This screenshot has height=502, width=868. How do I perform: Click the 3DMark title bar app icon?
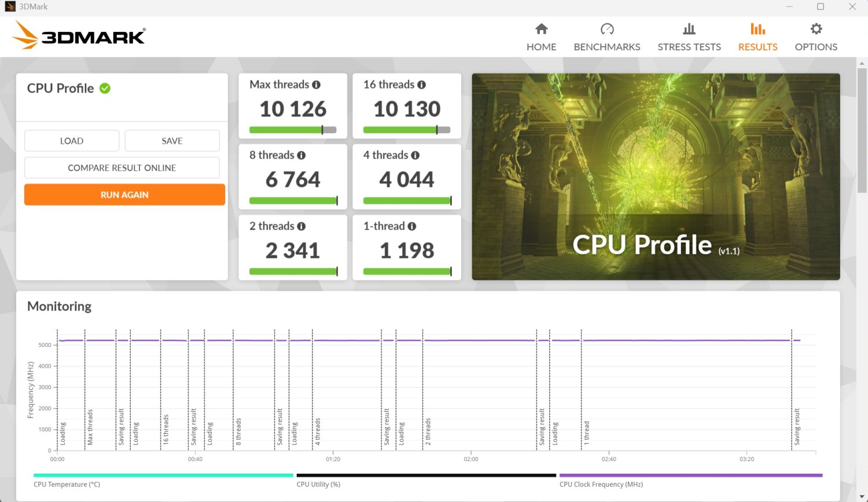click(x=10, y=7)
